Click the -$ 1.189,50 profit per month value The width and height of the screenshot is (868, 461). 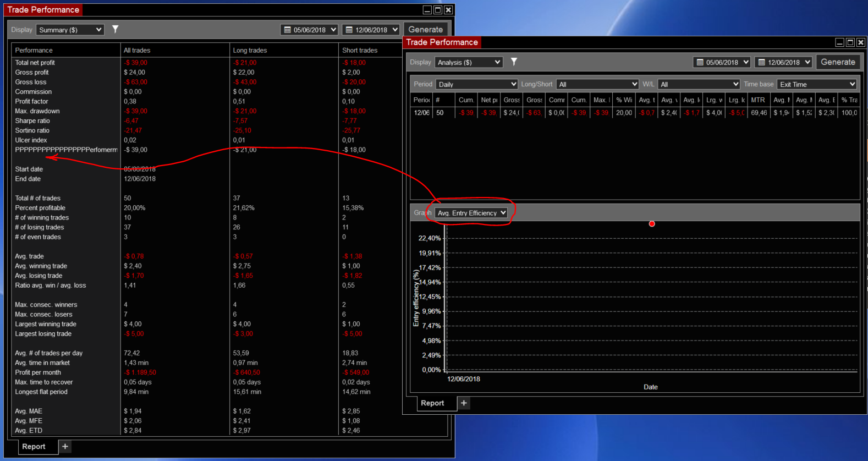coord(140,372)
